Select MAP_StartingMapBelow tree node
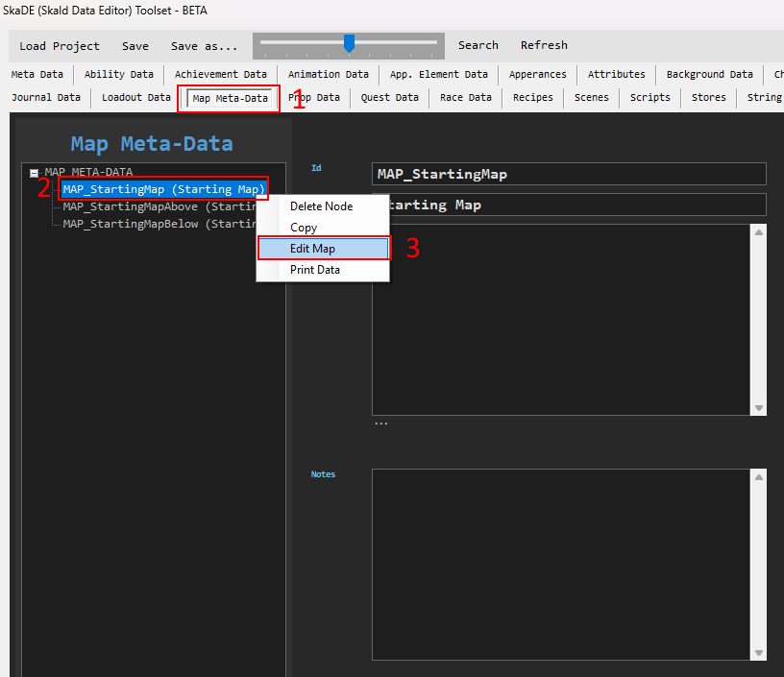 (159, 224)
